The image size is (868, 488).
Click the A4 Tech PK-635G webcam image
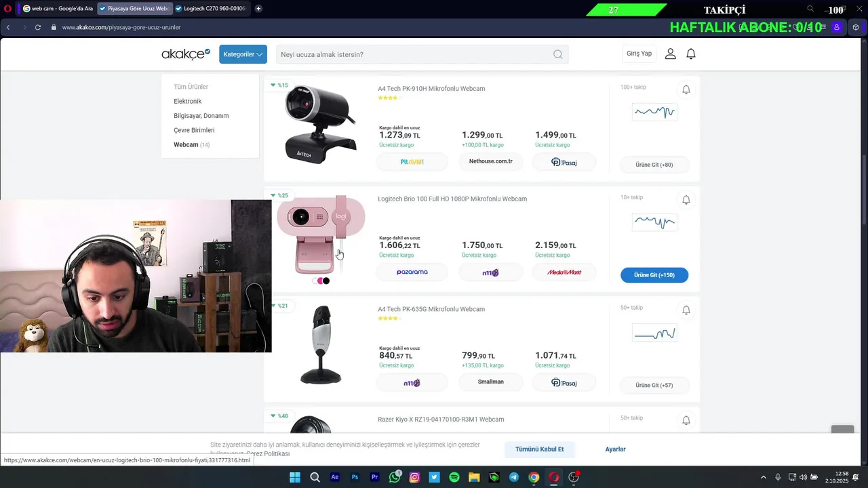pos(321,344)
